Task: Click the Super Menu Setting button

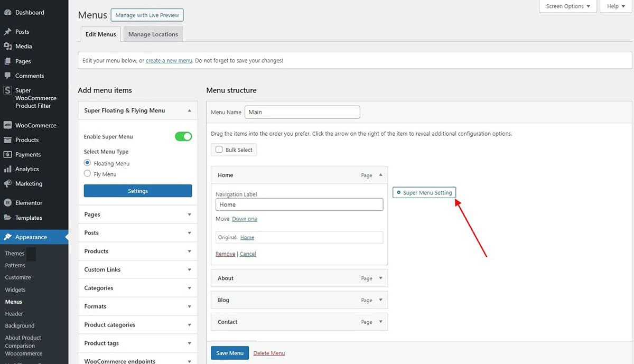Action: [x=424, y=193]
